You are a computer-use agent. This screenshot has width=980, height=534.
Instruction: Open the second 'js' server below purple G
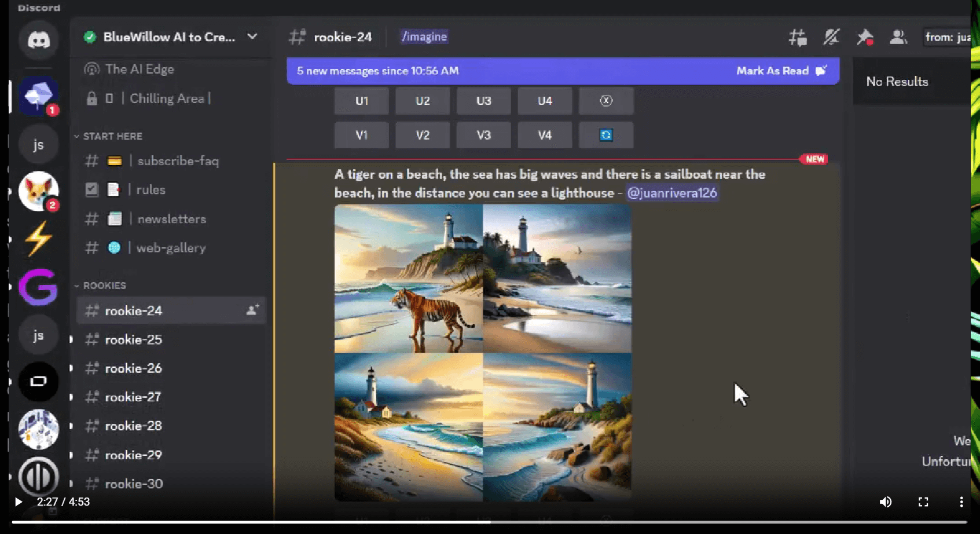39,335
